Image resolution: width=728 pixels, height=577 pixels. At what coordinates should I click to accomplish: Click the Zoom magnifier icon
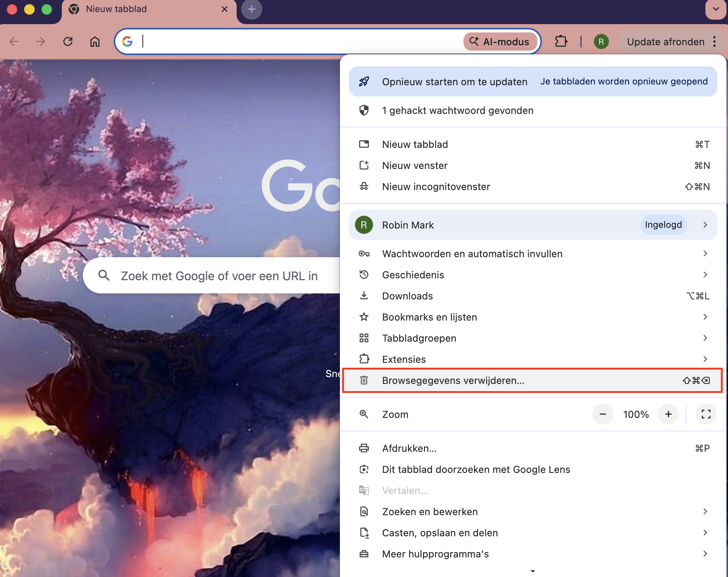click(364, 414)
